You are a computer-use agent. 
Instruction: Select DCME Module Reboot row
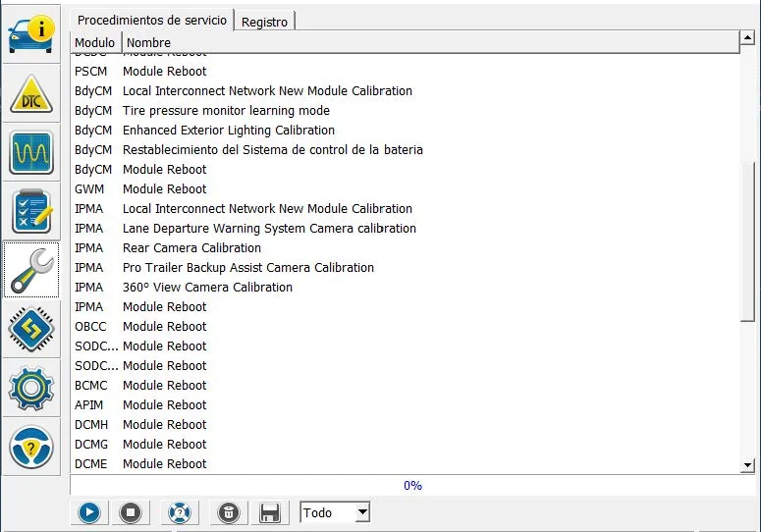(x=406, y=464)
